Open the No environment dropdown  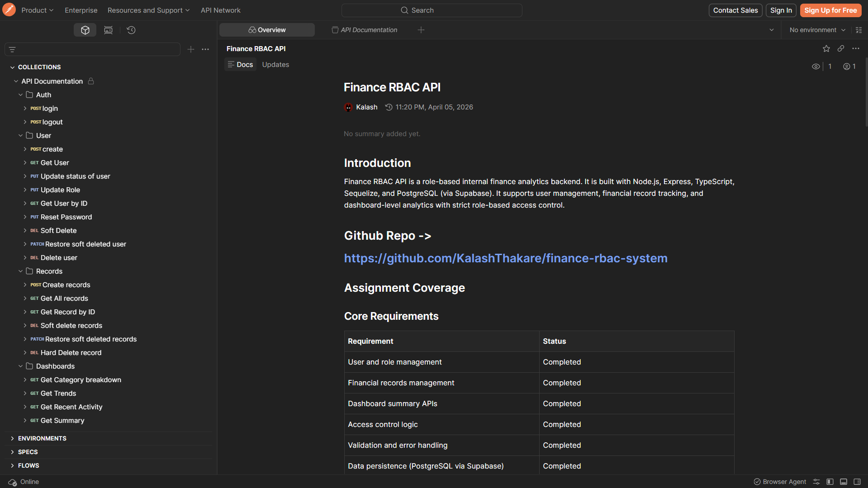817,30
